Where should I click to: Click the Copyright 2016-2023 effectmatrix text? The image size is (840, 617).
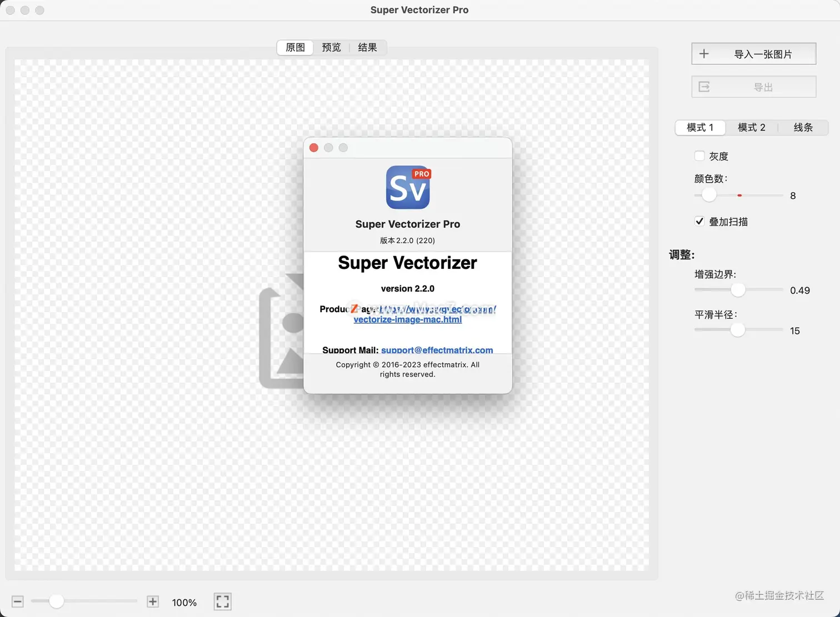(x=408, y=369)
